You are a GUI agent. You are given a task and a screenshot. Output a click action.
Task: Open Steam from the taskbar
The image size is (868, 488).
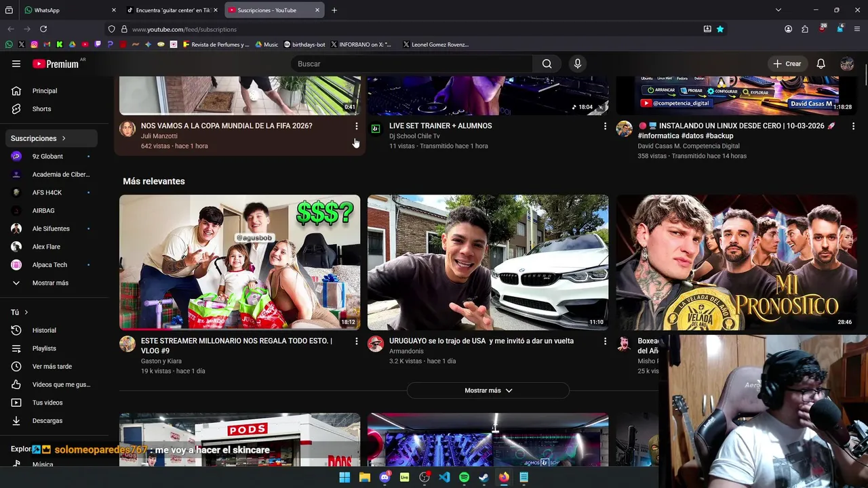pos(484,477)
